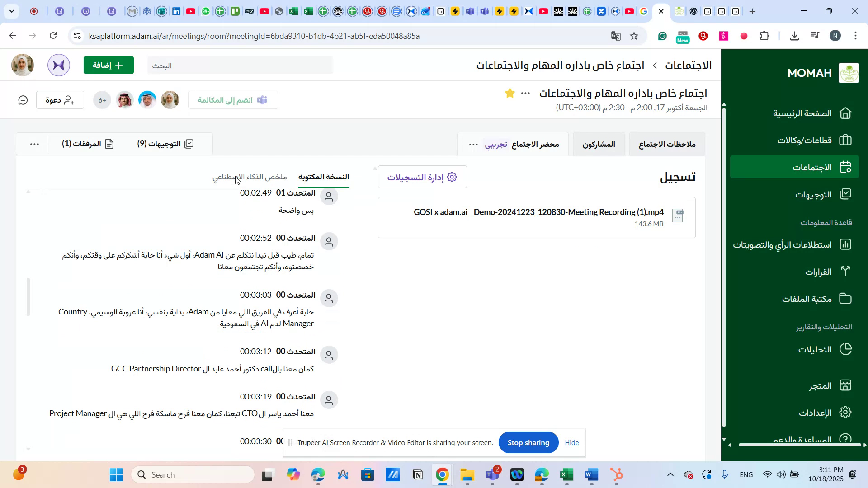Image resolution: width=868 pixels, height=488 pixels.
Task: Click the green إضافة button
Action: pyautogui.click(x=108, y=65)
